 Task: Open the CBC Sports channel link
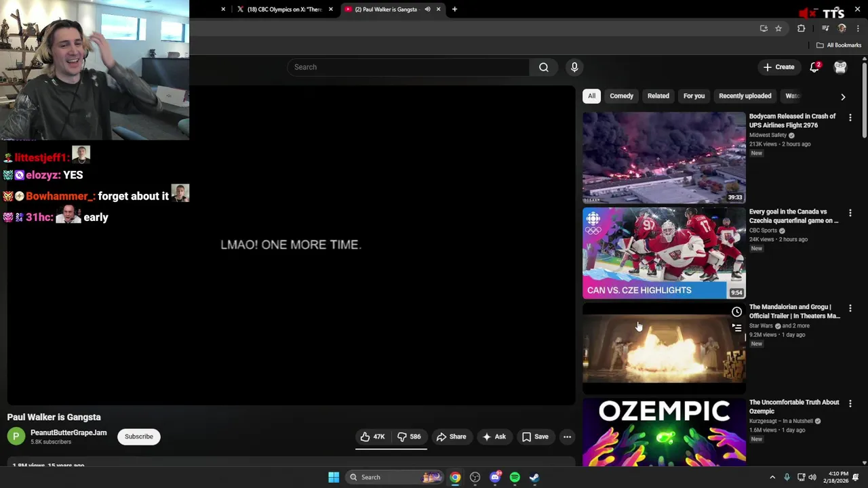763,230
